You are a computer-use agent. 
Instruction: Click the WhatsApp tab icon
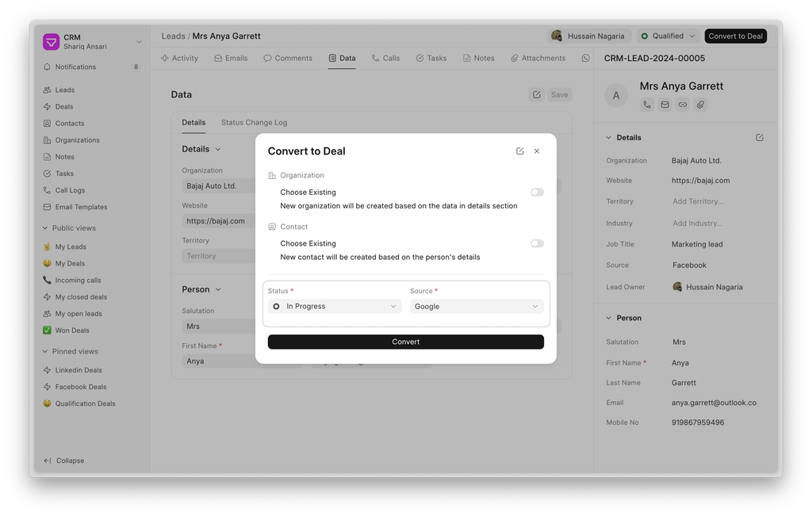pos(586,59)
